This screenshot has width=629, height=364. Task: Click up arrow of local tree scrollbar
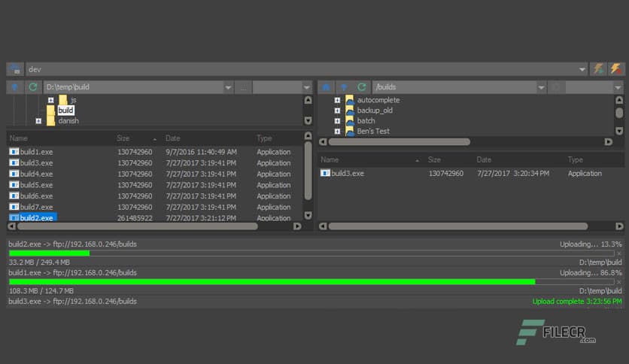pyautogui.click(x=308, y=100)
